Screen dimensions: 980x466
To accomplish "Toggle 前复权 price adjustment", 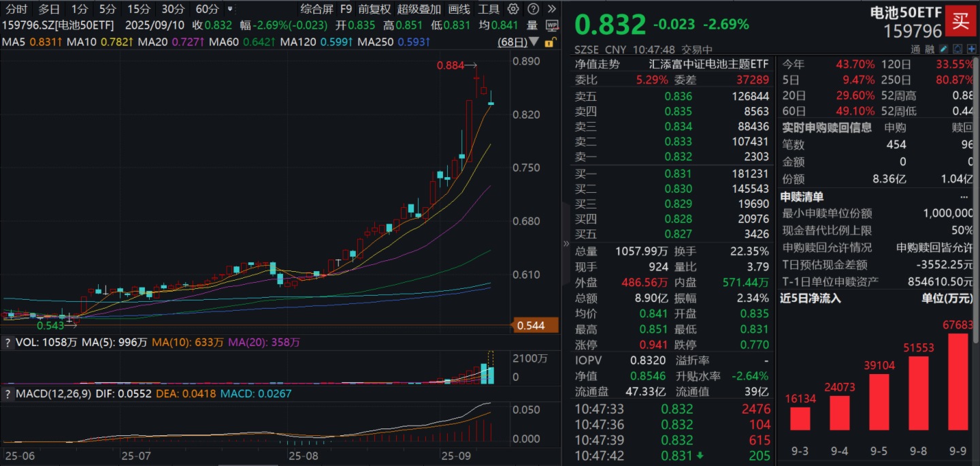I will [374, 10].
